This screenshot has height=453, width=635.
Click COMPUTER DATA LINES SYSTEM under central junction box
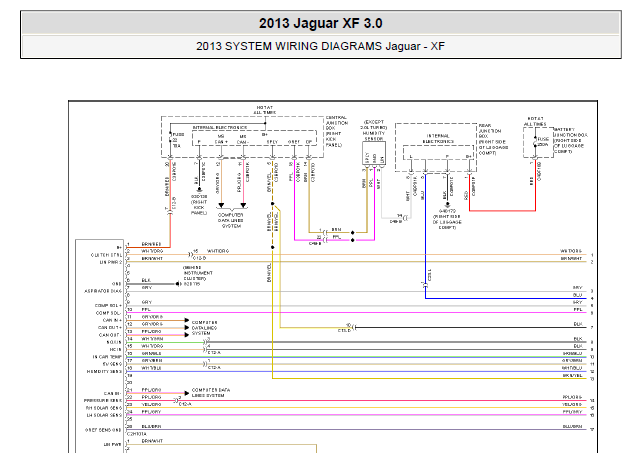coord(231,221)
